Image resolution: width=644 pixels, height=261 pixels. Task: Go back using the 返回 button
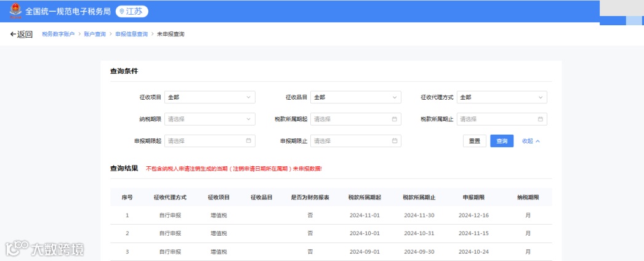(22, 34)
